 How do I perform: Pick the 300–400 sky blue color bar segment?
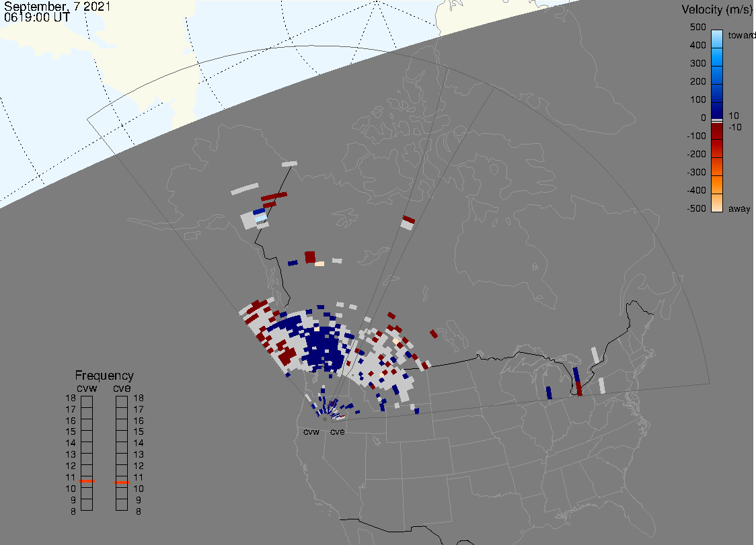(x=717, y=57)
